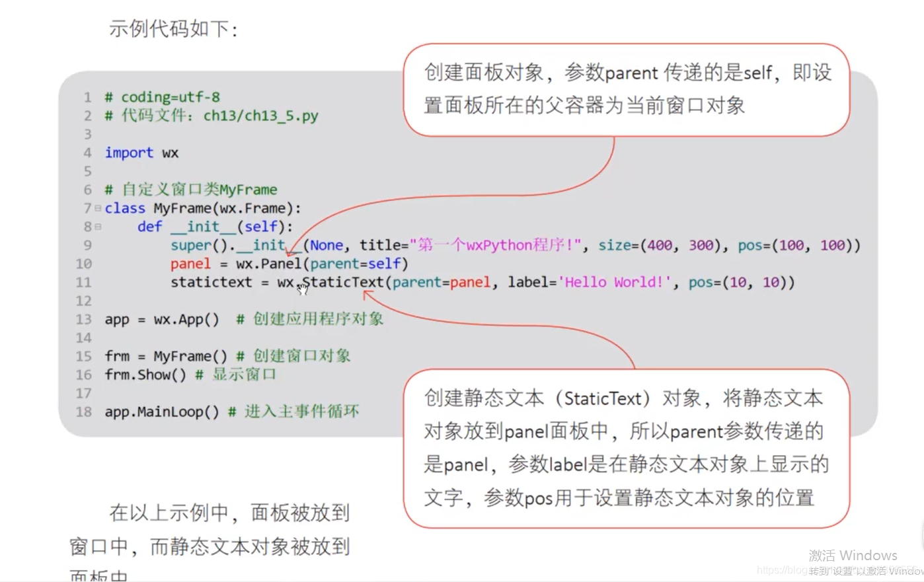The image size is (924, 582).
Task: Click the '第一个wxPython程序!' title string
Action: click(495, 245)
